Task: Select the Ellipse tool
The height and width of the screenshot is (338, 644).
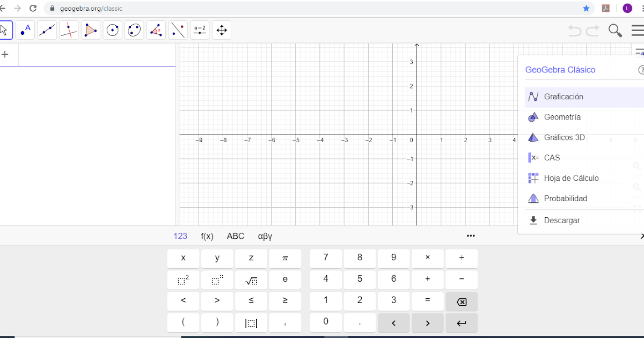Action: (x=134, y=30)
